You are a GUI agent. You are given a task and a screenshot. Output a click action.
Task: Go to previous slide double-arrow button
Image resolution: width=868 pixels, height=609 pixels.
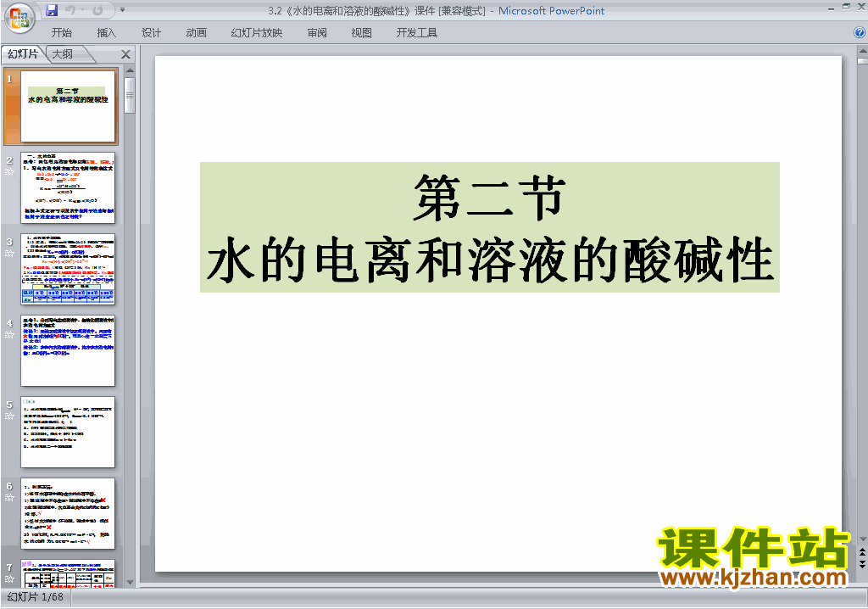click(862, 552)
